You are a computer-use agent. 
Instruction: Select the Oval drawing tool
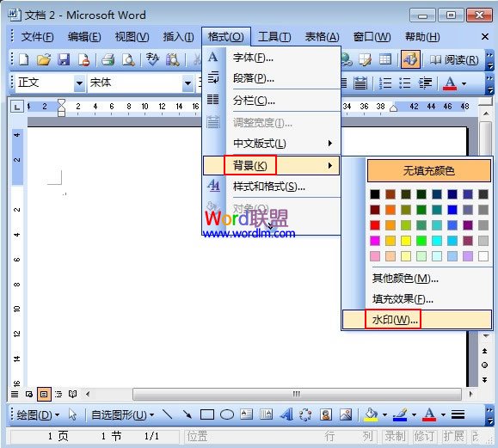(x=227, y=414)
